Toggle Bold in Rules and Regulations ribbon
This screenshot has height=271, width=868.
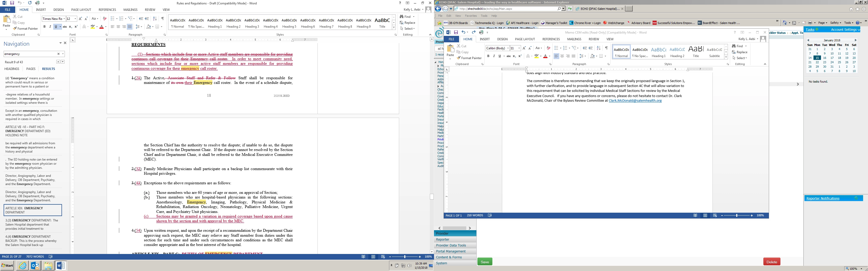44,27
